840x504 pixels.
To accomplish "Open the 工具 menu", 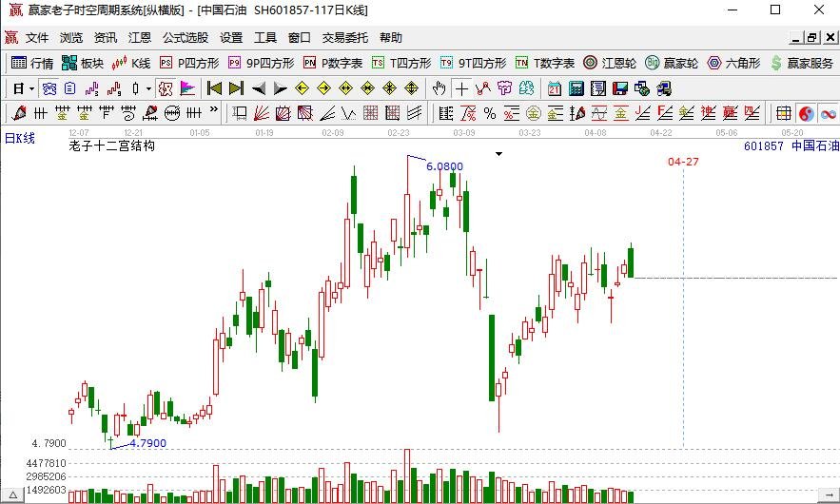I will 265,37.
